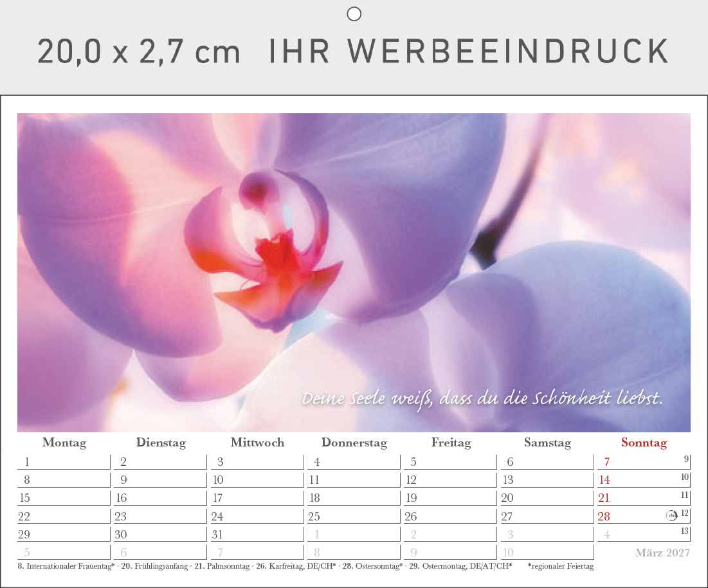Select the Mittwoch weekday header
Image resolution: width=708 pixels, height=588 pixels.
[257, 443]
